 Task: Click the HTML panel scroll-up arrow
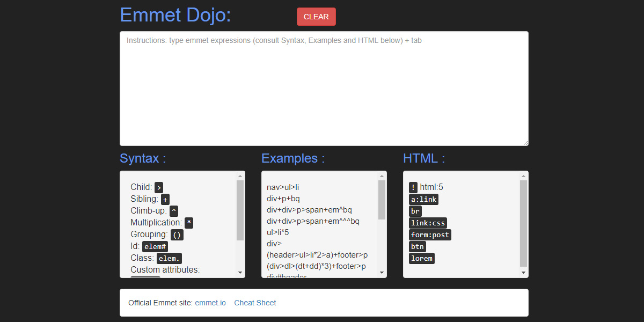click(523, 176)
